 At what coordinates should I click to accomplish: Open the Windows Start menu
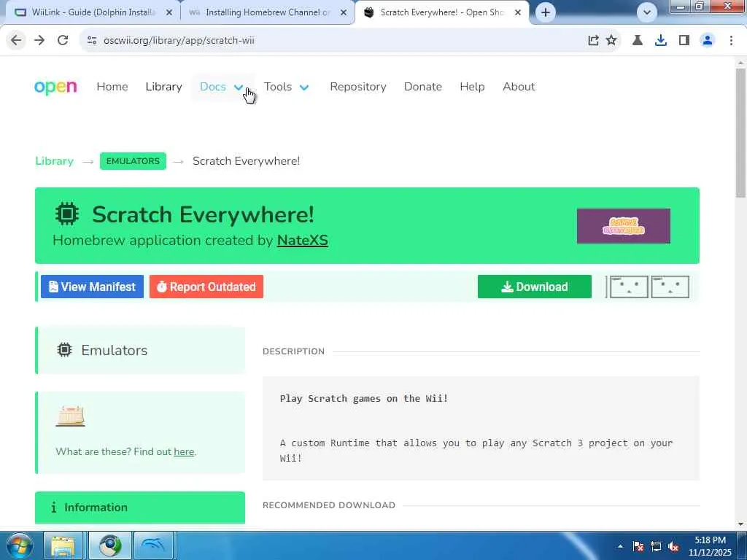(x=19, y=545)
